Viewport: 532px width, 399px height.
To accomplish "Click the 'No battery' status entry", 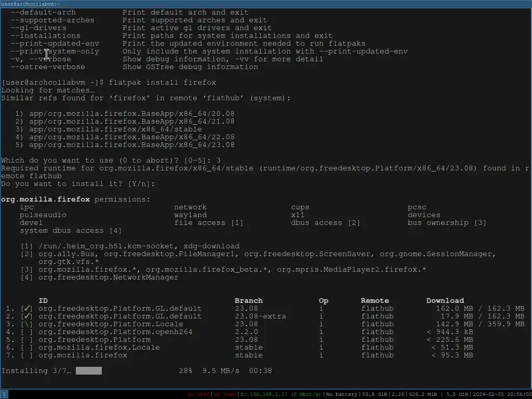I will click(342, 394).
